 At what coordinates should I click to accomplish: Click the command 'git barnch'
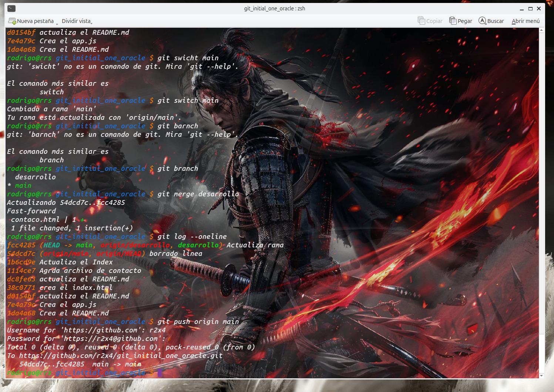(x=178, y=126)
